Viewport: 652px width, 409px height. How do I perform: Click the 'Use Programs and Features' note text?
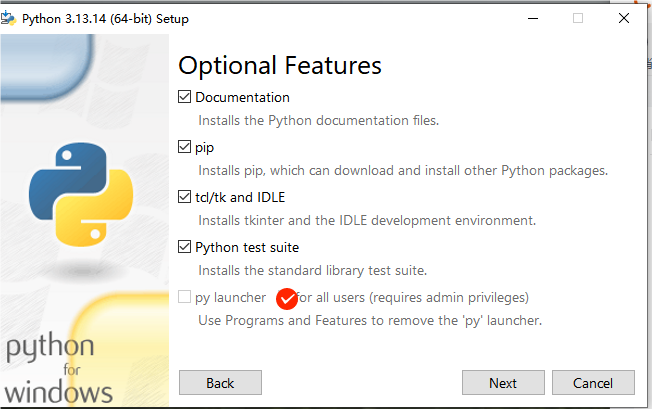[370, 320]
